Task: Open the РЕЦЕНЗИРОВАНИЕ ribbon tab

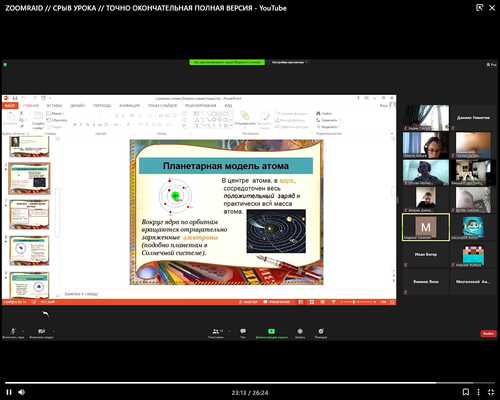Action: tap(200, 105)
